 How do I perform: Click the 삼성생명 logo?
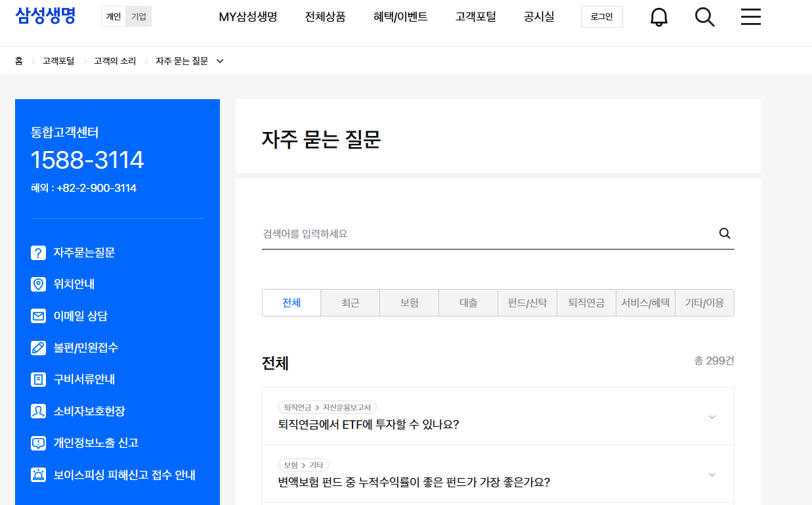[45, 16]
